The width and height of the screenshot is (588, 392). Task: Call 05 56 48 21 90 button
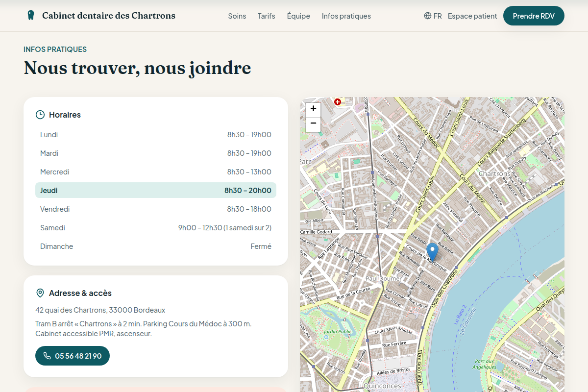(x=73, y=356)
